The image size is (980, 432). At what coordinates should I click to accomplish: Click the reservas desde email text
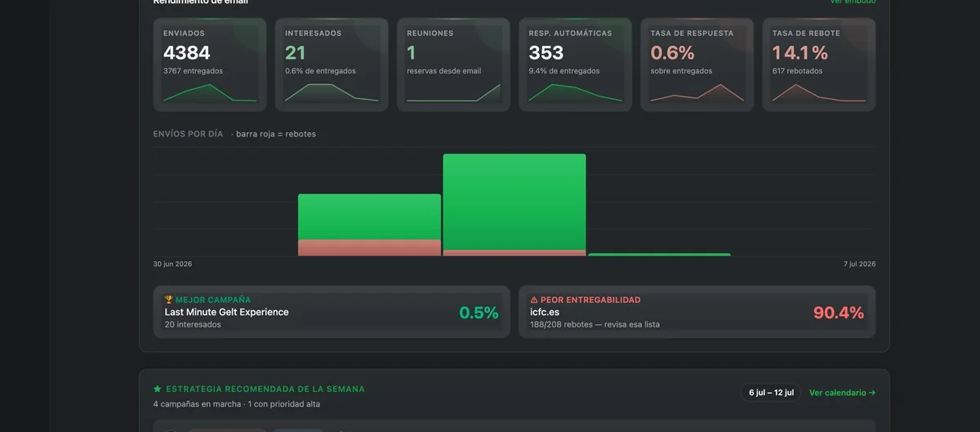coord(444,71)
